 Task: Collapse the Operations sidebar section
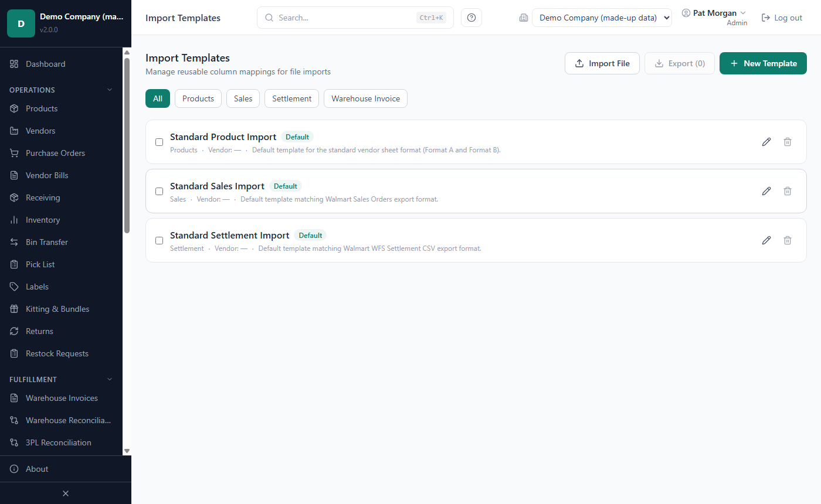pos(61,90)
